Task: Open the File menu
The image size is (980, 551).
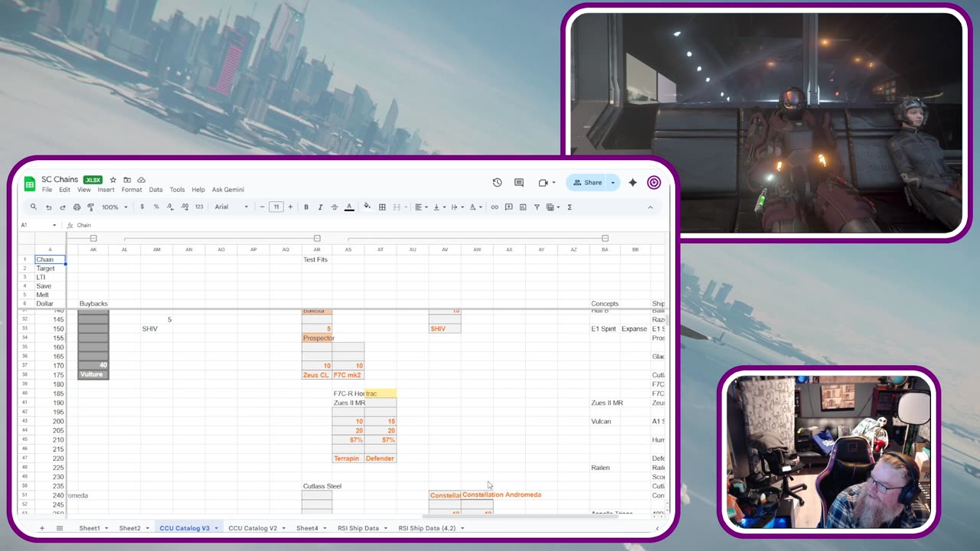Action: pos(47,190)
